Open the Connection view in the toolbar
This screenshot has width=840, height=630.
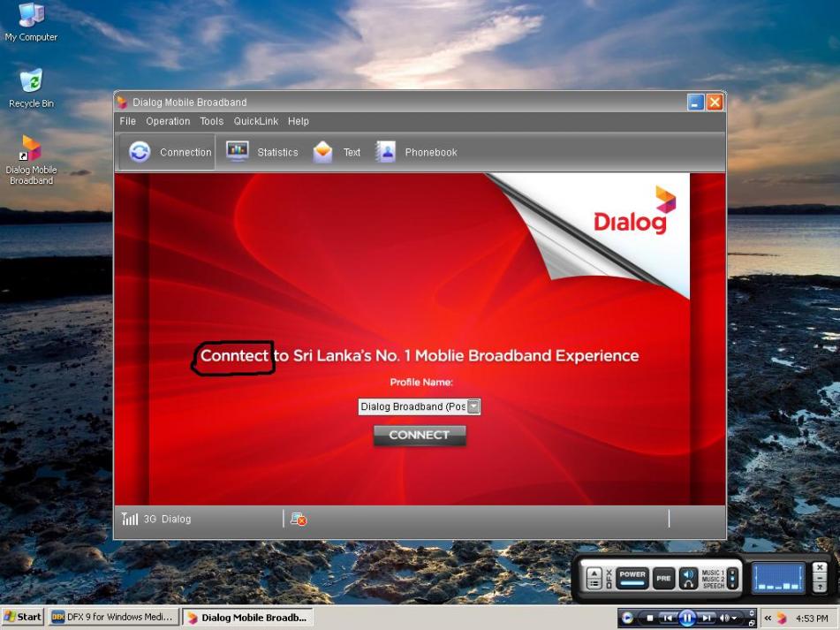point(167,152)
